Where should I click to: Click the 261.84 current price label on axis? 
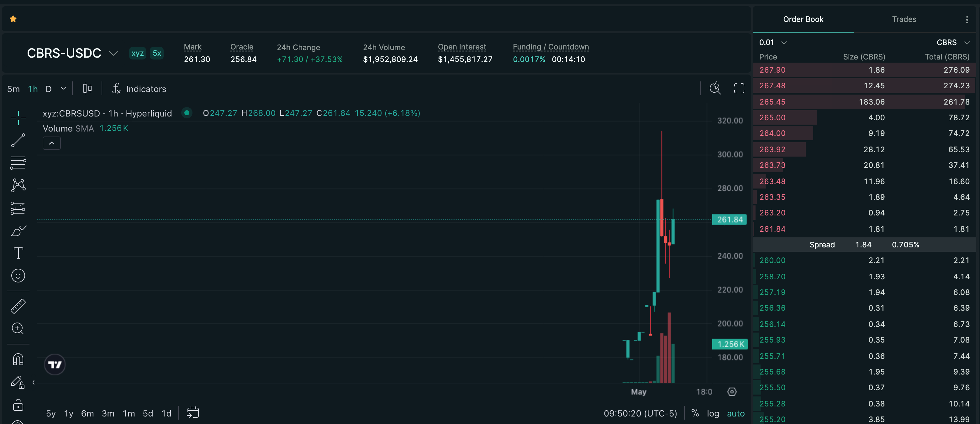point(729,220)
